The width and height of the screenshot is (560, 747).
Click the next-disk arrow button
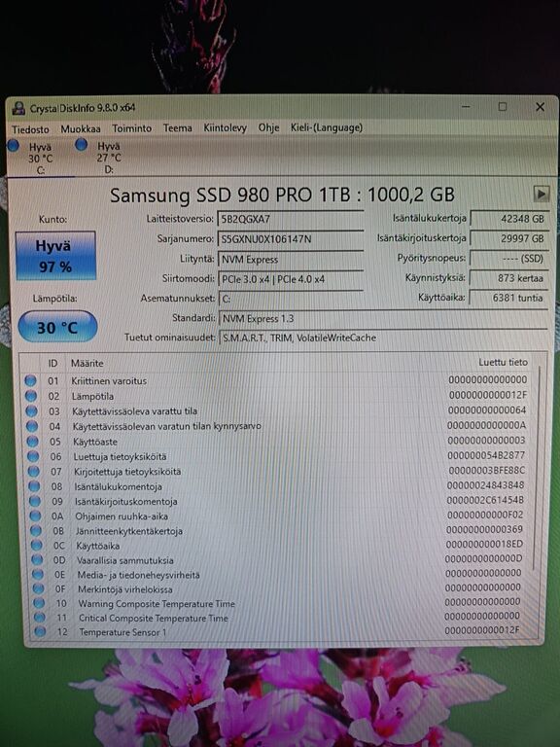542,194
